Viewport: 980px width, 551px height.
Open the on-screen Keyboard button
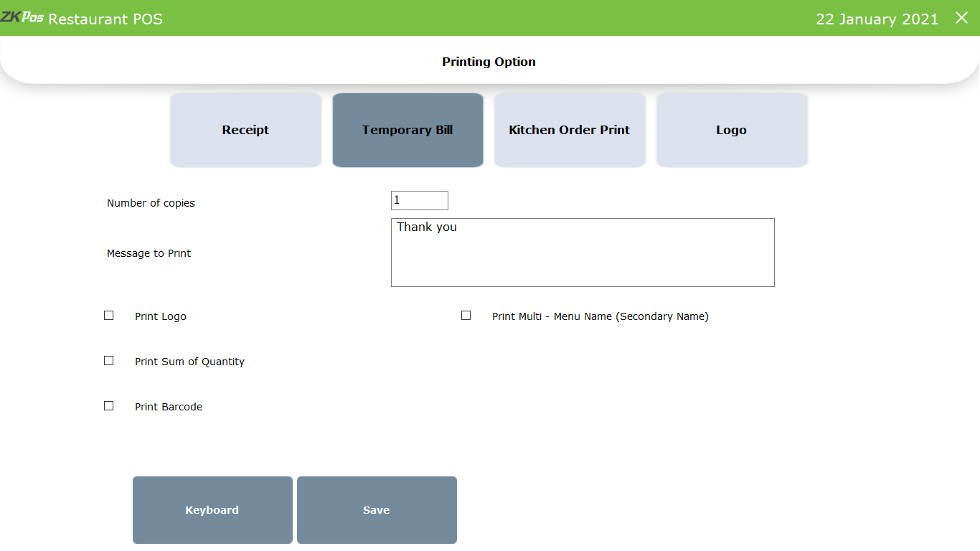tap(212, 510)
